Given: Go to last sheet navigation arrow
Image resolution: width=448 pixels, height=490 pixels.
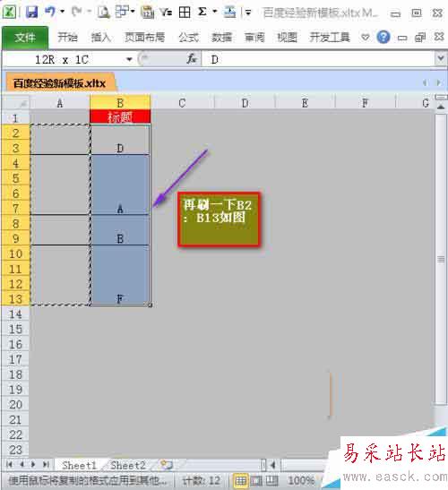Looking at the screenshot, I should (46, 464).
